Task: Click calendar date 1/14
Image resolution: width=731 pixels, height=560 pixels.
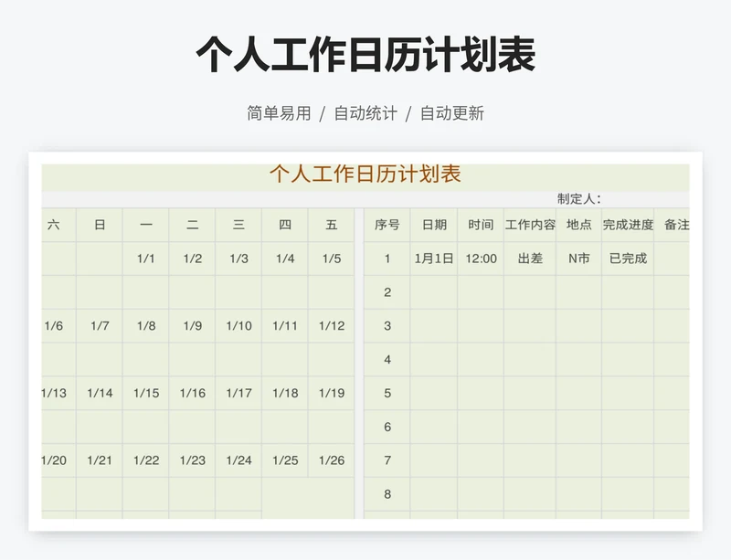Action: pyautogui.click(x=100, y=393)
